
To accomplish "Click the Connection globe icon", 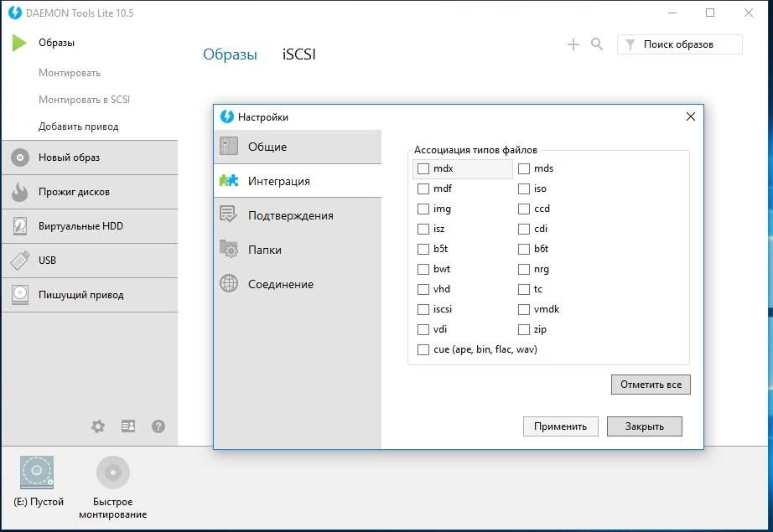I will tap(229, 283).
